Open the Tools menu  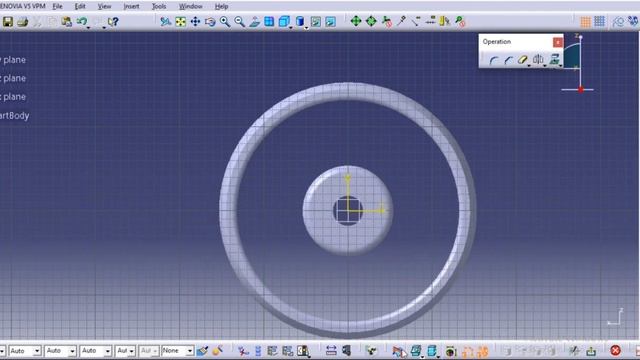coord(159,7)
